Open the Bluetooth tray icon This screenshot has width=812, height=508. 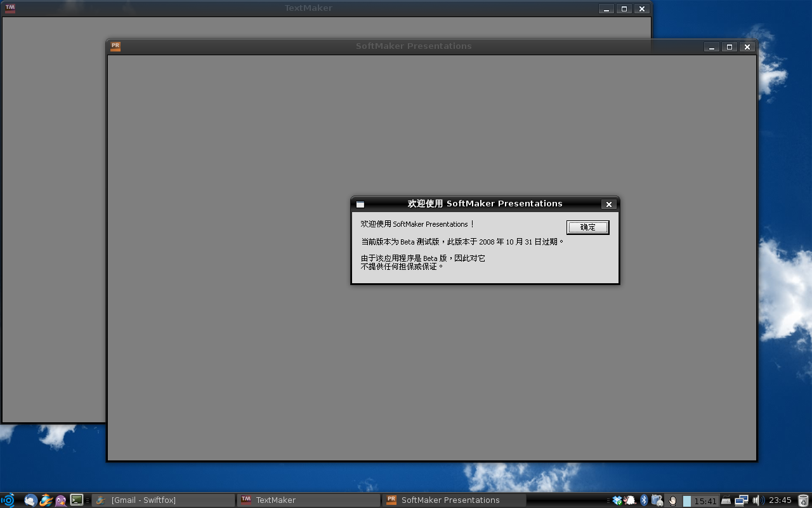[x=644, y=500]
